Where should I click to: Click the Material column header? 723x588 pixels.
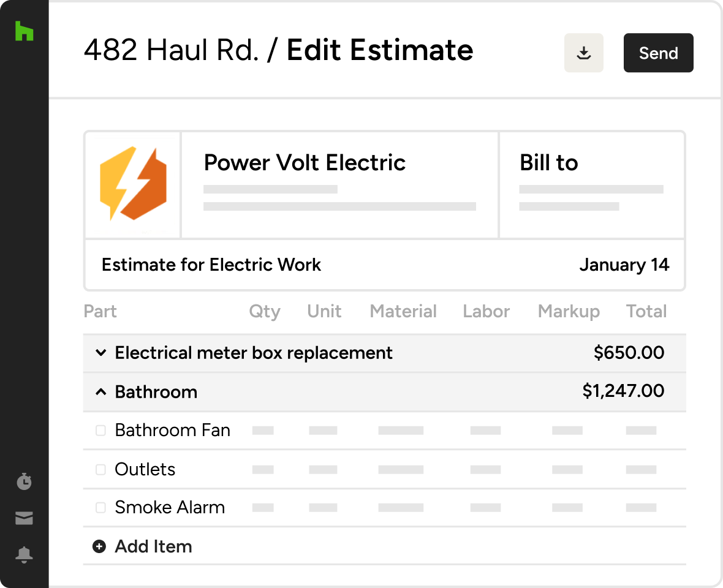pyautogui.click(x=403, y=311)
